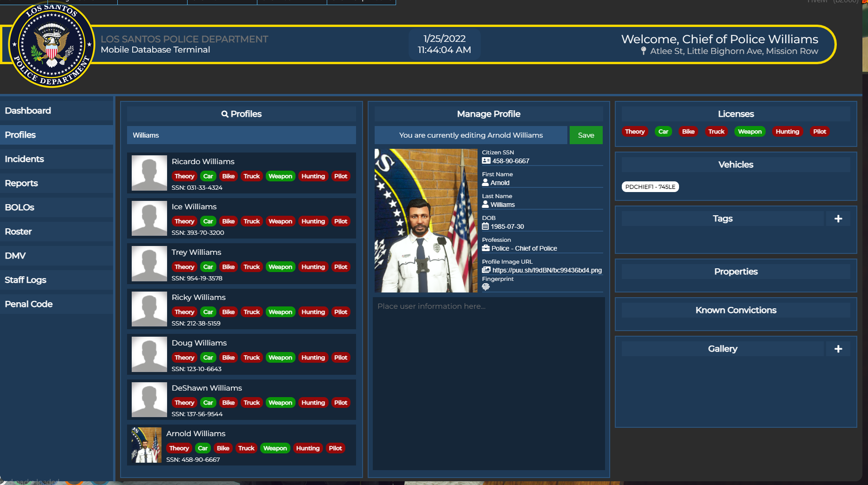
Task: Click the fingerprint icon in Manage Profile
Action: 486,287
